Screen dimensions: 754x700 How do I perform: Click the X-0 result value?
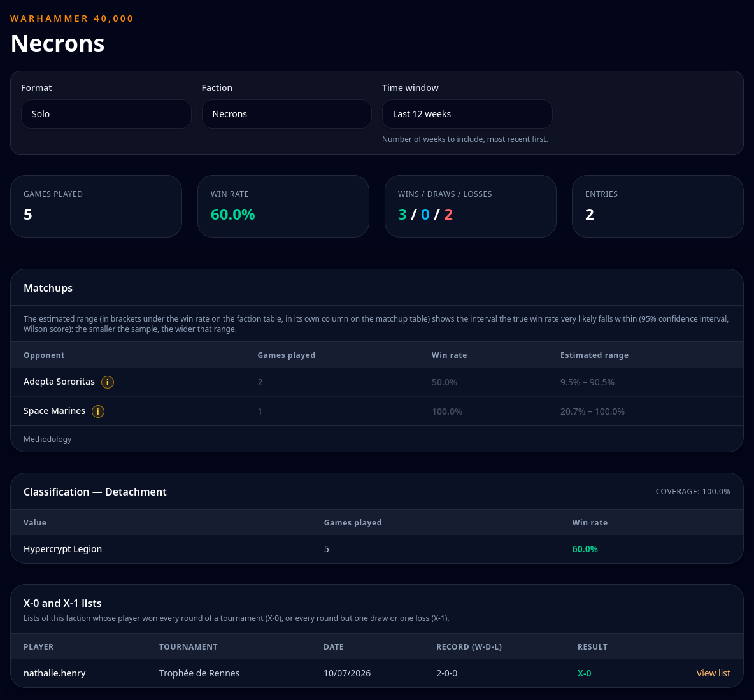point(584,673)
